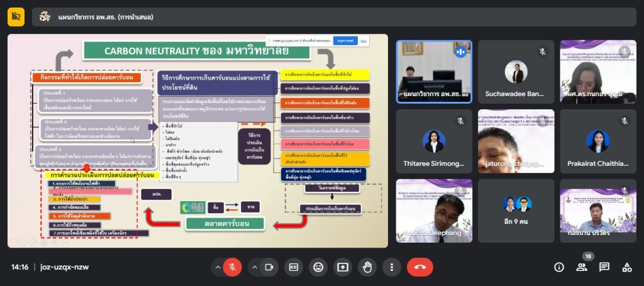Show the people participant list
Image resolution: width=644 pixels, height=286 pixels.
(x=581, y=267)
